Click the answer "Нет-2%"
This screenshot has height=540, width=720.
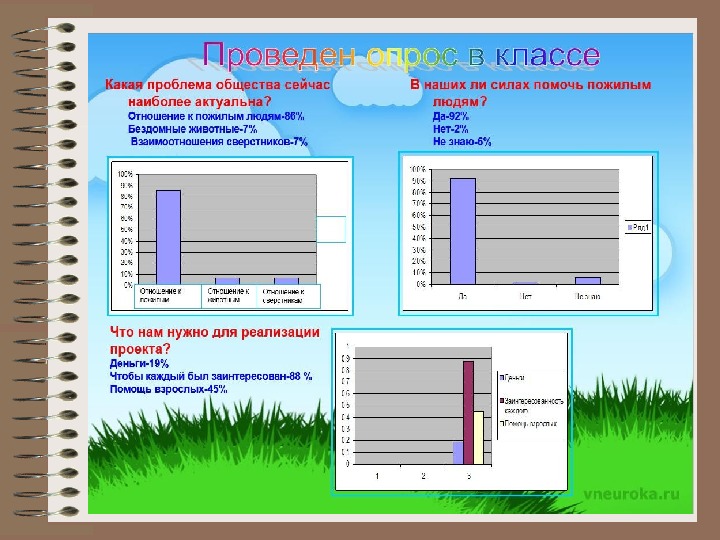[x=450, y=129]
